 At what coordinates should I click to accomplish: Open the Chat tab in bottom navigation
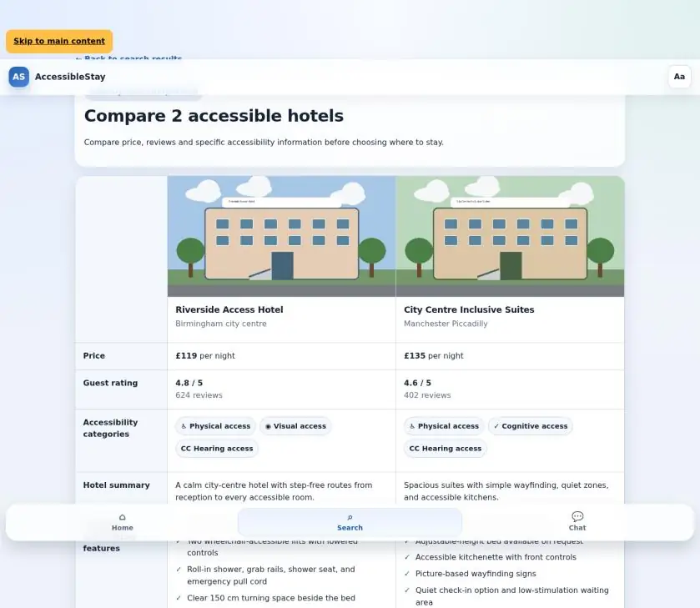[x=577, y=522]
